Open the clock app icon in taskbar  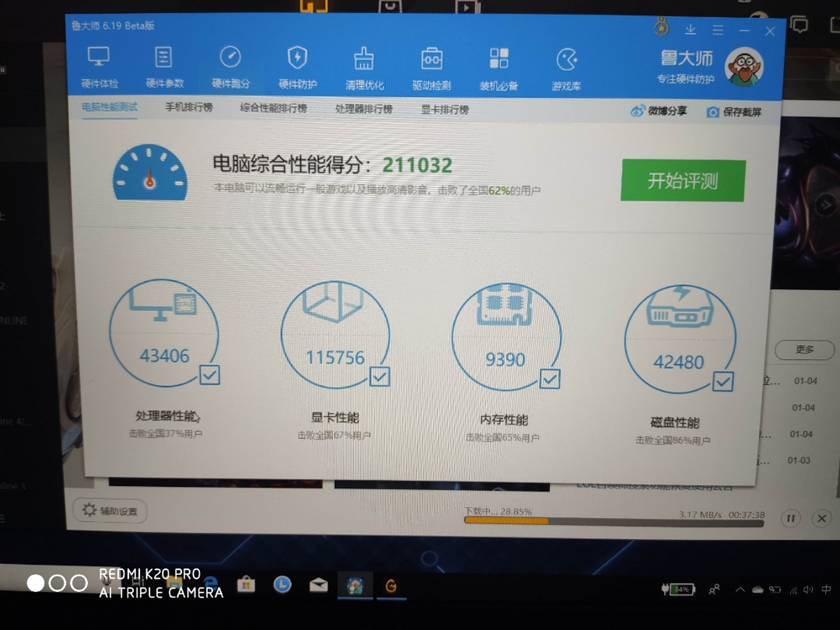tap(282, 585)
